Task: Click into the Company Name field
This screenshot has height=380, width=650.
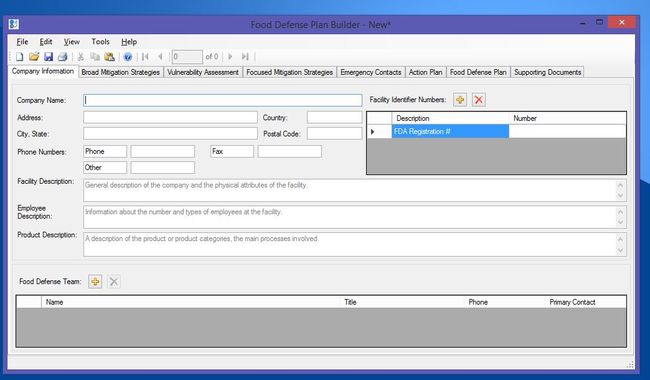Action: pyautogui.click(x=223, y=100)
